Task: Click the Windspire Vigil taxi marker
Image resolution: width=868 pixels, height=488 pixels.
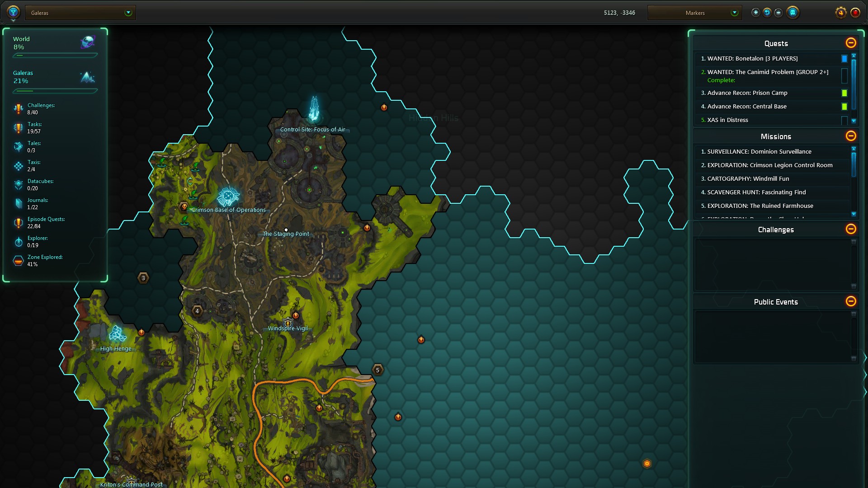Action: coord(288,323)
